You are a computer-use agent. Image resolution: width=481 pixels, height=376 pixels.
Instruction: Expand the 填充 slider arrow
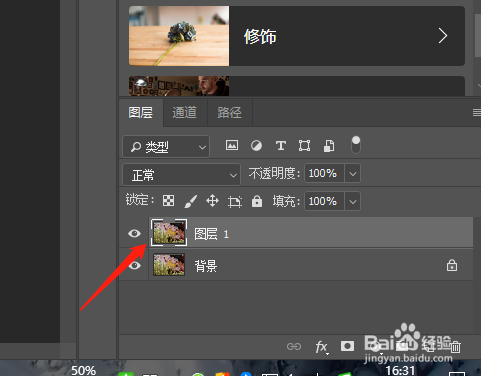point(353,201)
